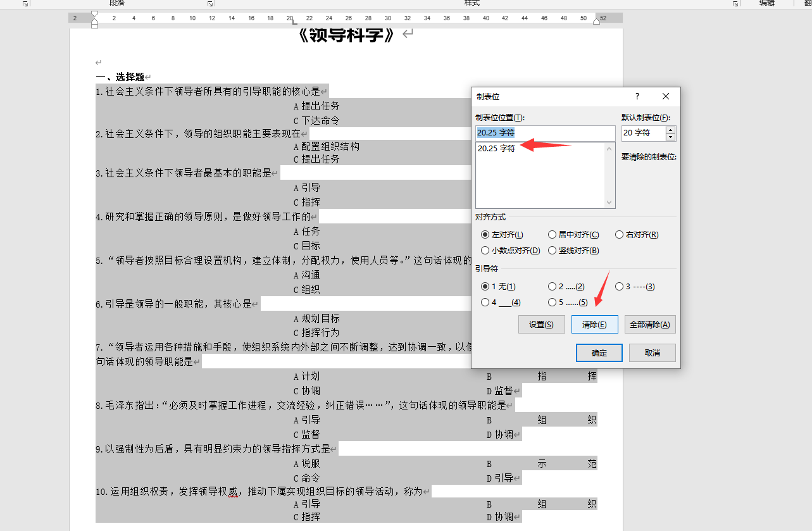Open the Paragraph group dialog launcher
Image resolution: width=812 pixels, height=531 pixels.
210,3
